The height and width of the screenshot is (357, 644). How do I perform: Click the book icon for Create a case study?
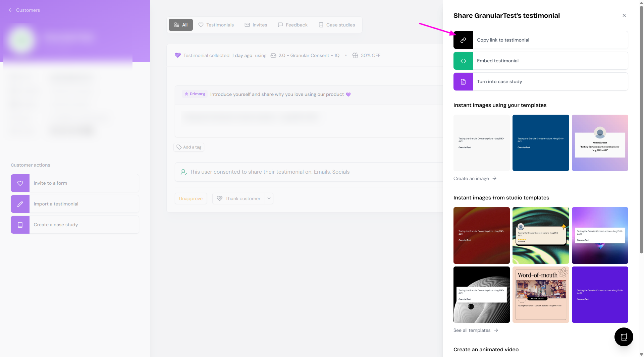tap(20, 225)
